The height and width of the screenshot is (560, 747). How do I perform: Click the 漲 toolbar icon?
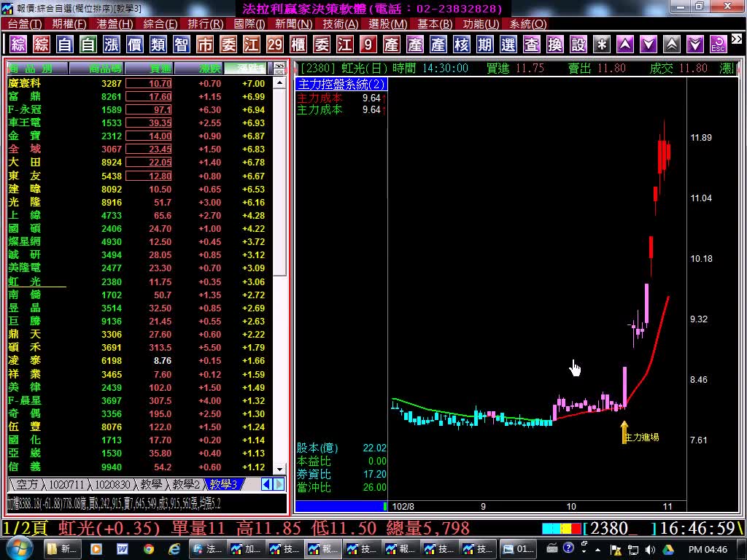(112, 44)
